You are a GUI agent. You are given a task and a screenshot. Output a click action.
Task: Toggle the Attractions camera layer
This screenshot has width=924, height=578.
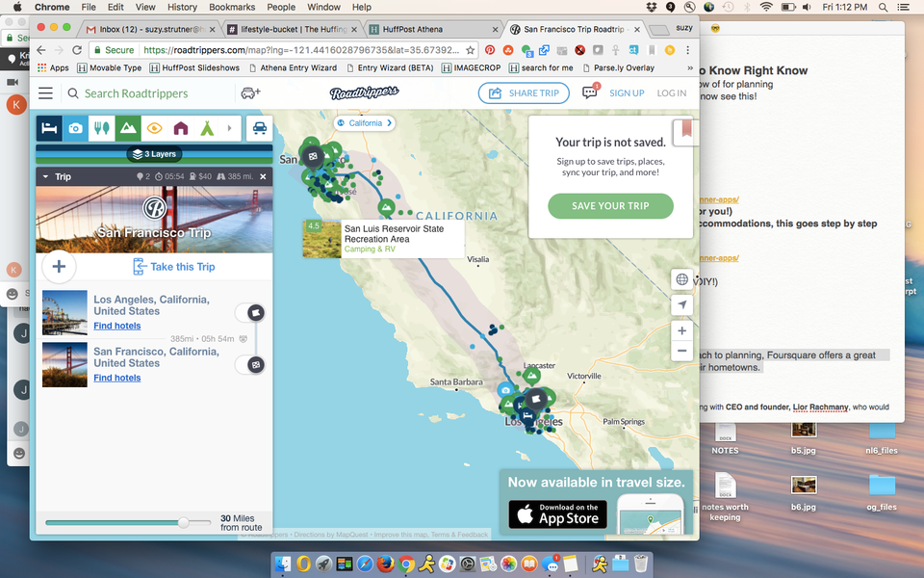(x=75, y=128)
